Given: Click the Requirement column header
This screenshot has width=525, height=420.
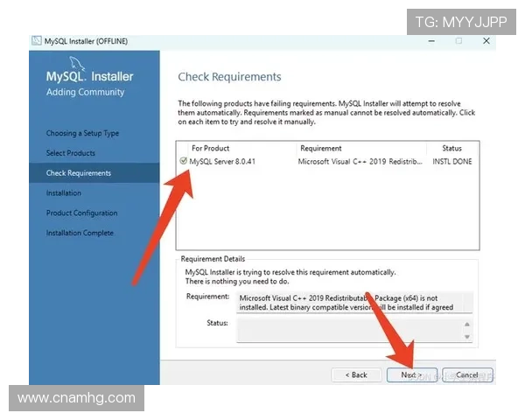Looking at the screenshot, I should (320, 148).
